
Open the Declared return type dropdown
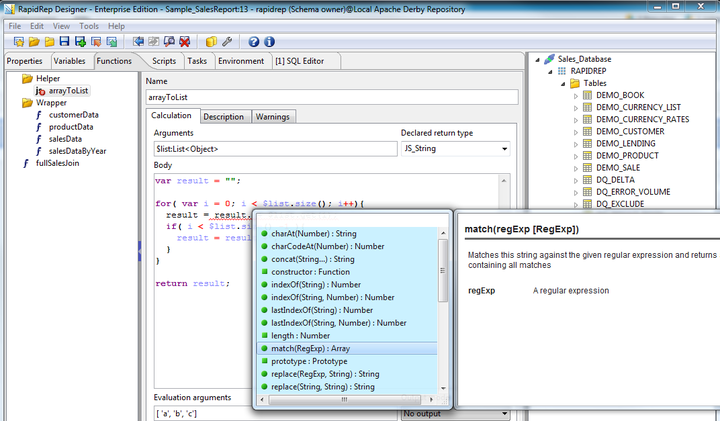tap(504, 149)
